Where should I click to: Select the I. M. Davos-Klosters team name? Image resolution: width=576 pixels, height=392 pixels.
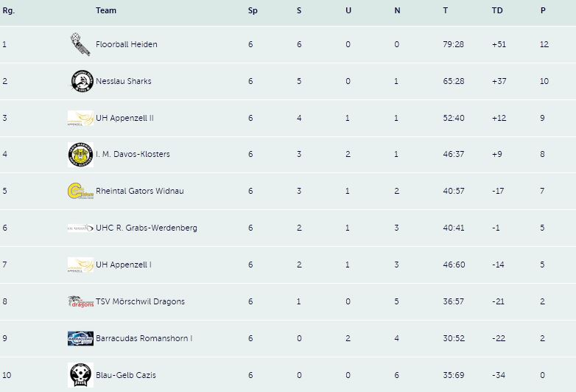coord(133,154)
